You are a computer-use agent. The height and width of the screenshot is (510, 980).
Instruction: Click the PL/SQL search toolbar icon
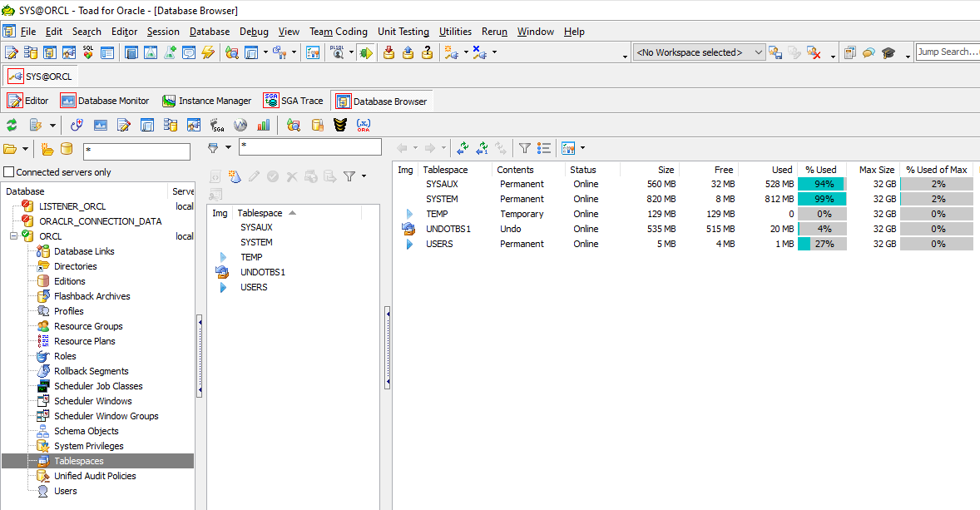[337, 53]
